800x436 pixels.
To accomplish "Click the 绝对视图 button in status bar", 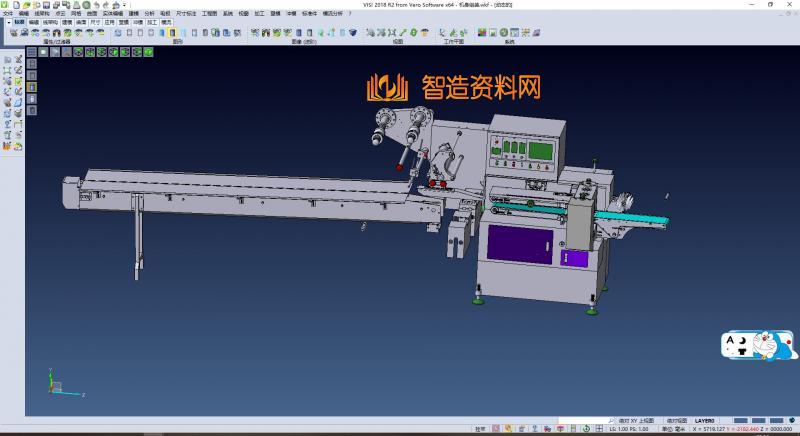I will tap(677, 420).
